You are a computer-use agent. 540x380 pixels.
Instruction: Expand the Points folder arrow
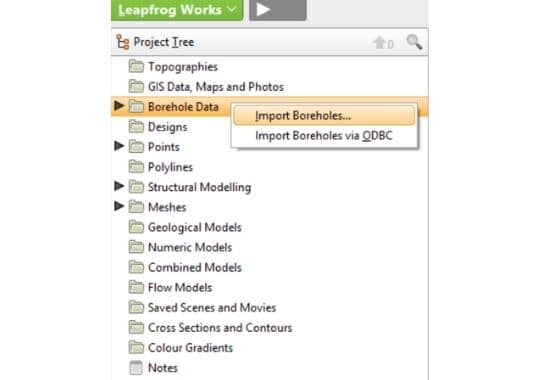119,146
